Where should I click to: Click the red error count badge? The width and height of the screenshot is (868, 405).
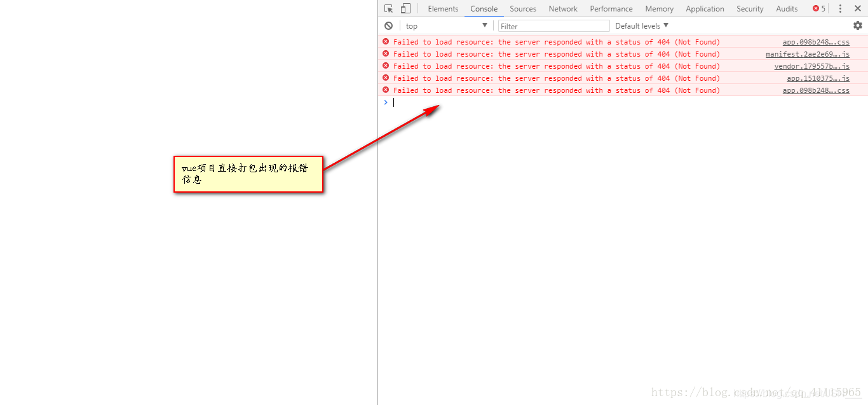click(819, 8)
